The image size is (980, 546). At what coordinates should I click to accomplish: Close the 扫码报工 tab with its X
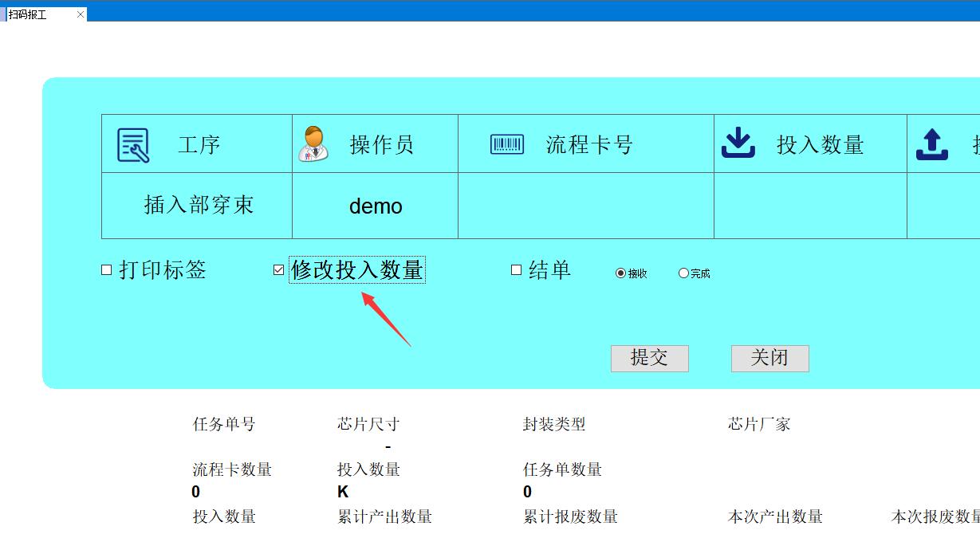click(x=81, y=14)
